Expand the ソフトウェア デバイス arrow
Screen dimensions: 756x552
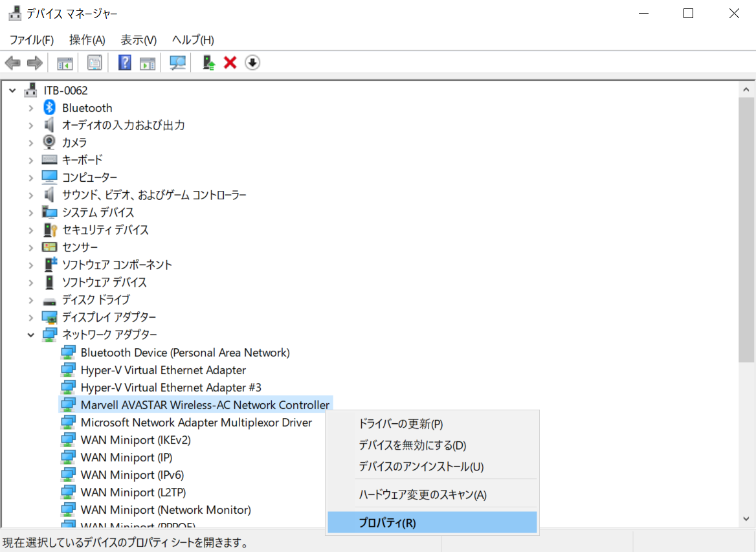click(31, 283)
